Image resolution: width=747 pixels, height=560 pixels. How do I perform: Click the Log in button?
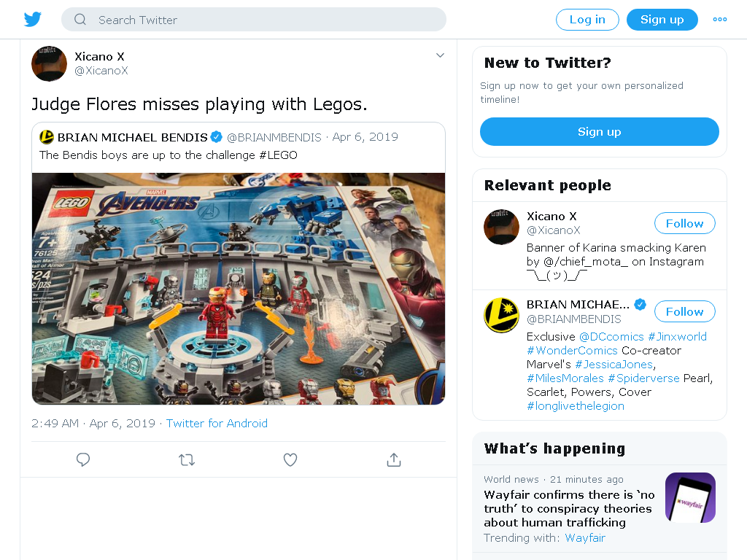pos(587,20)
